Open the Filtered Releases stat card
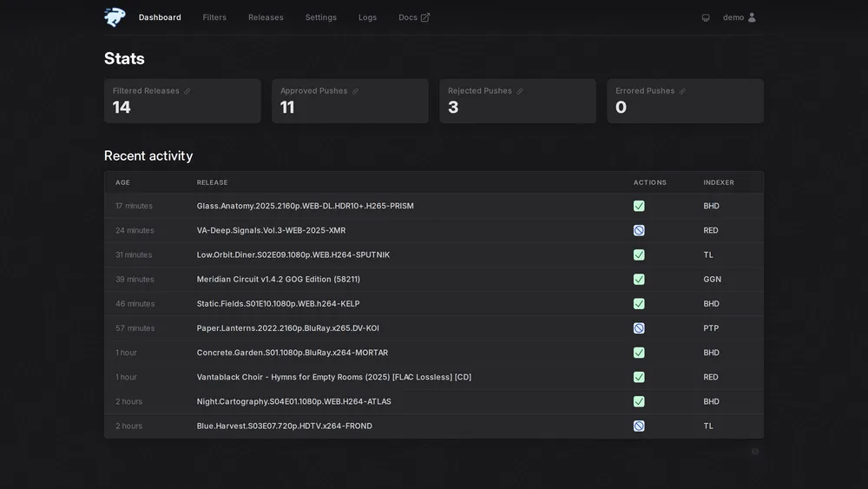Viewport: 868px width, 489px height. [182, 101]
